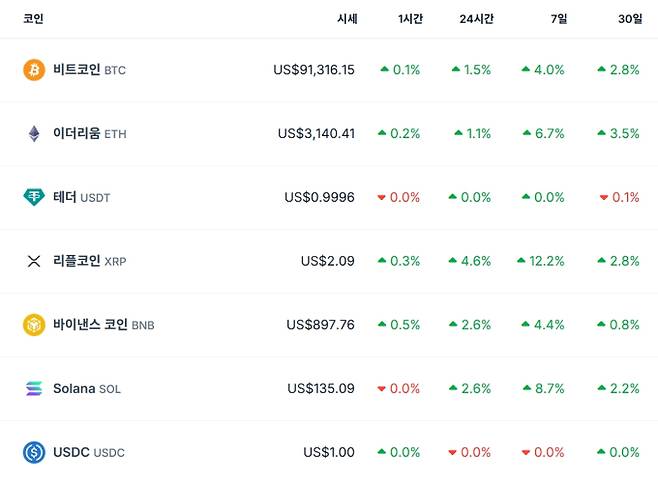Select the Solana SOL name text
Viewport: 658px width, 484px height.
[87, 388]
